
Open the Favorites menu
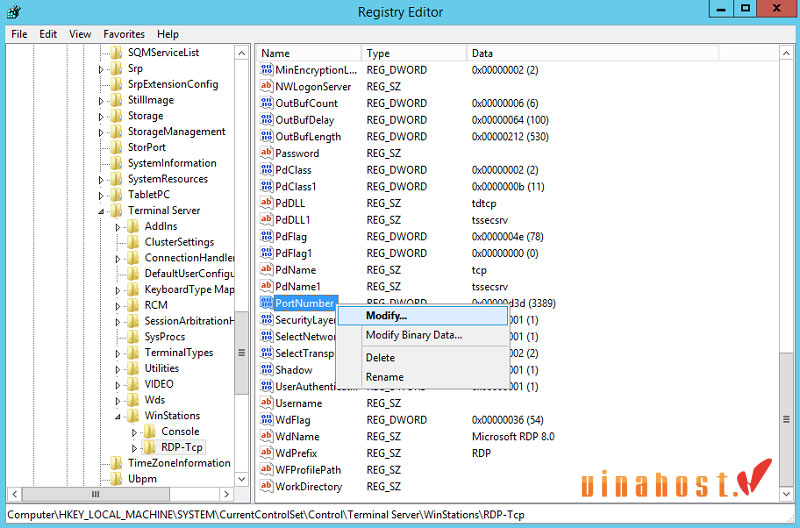(124, 34)
